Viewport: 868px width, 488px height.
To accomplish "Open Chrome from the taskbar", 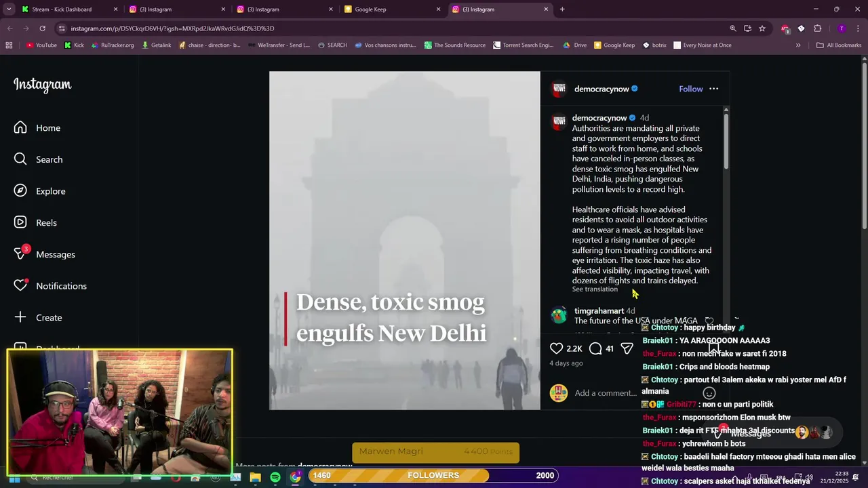I will (x=295, y=478).
